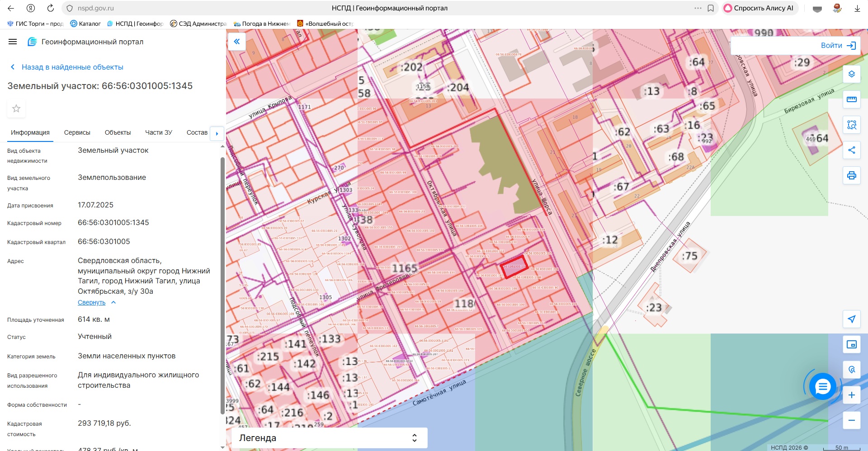Print the map with the printer icon
The width and height of the screenshot is (868, 451).
point(851,175)
